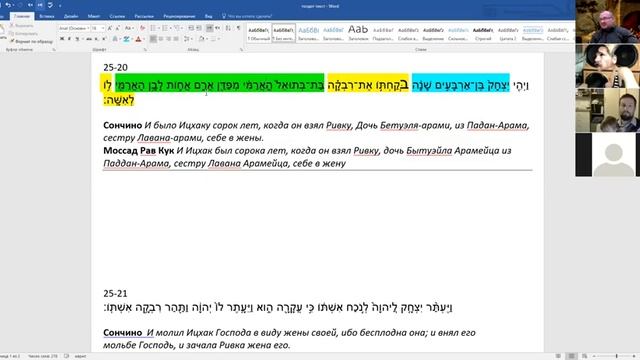Toggle italic formatting
640x360 pixels.
point(69,39)
